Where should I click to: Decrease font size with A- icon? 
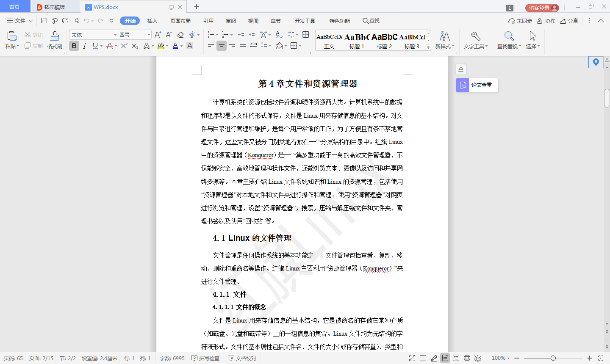pos(169,35)
